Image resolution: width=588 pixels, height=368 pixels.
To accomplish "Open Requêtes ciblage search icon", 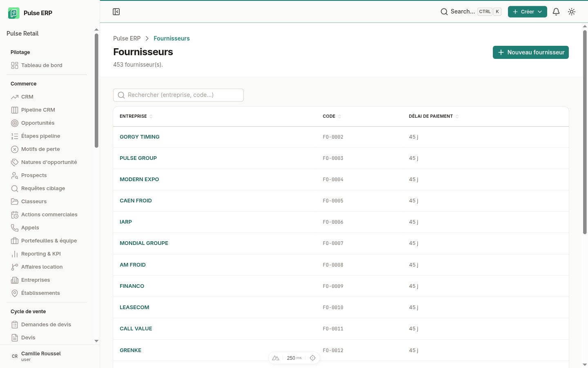I will pos(15,188).
